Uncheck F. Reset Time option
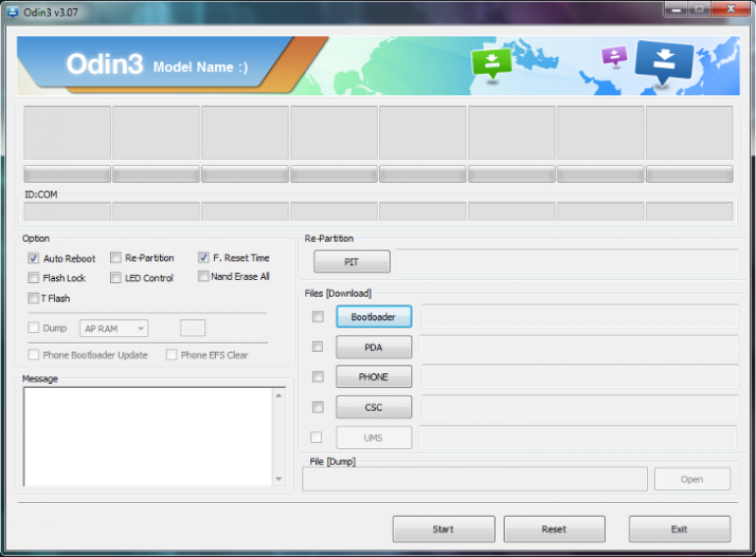Viewport: 756px width, 557px height. [x=203, y=257]
